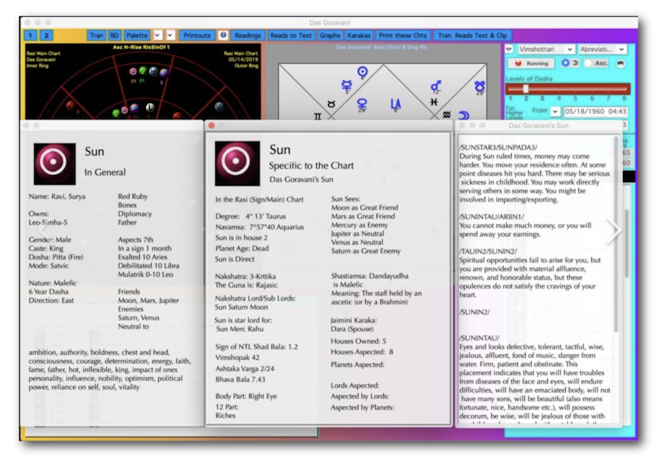Open the Readings tab
The image size is (666, 475).
click(248, 35)
